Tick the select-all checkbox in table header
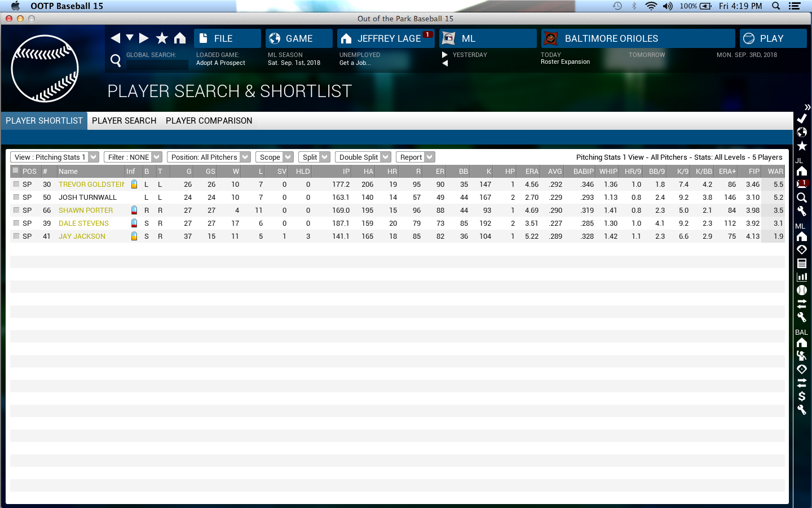 coord(16,170)
